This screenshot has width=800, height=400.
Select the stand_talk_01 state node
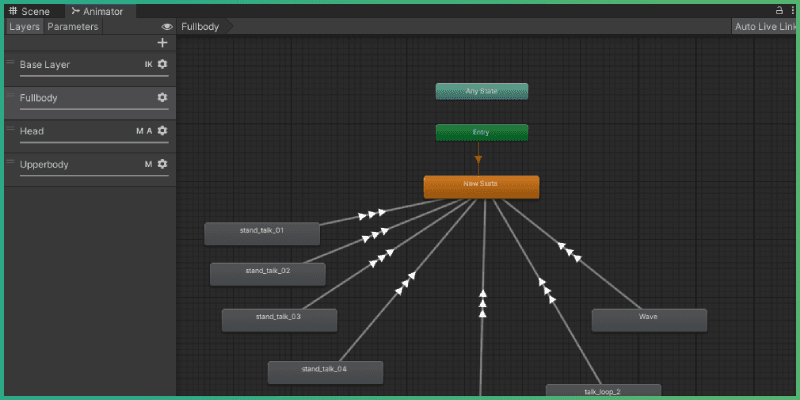pos(262,233)
